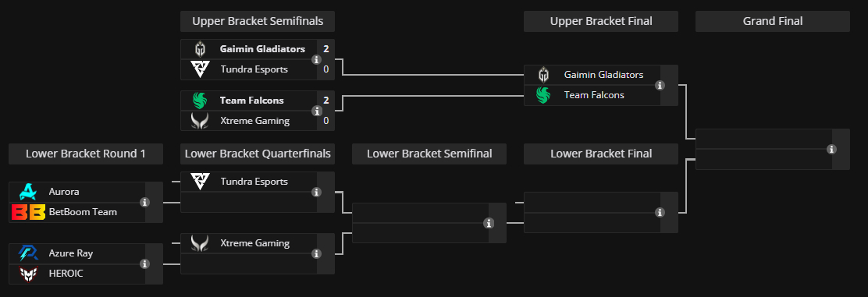Open info for Team Falcons vs Xtreme match
This screenshot has width=868, height=297.
(317, 111)
